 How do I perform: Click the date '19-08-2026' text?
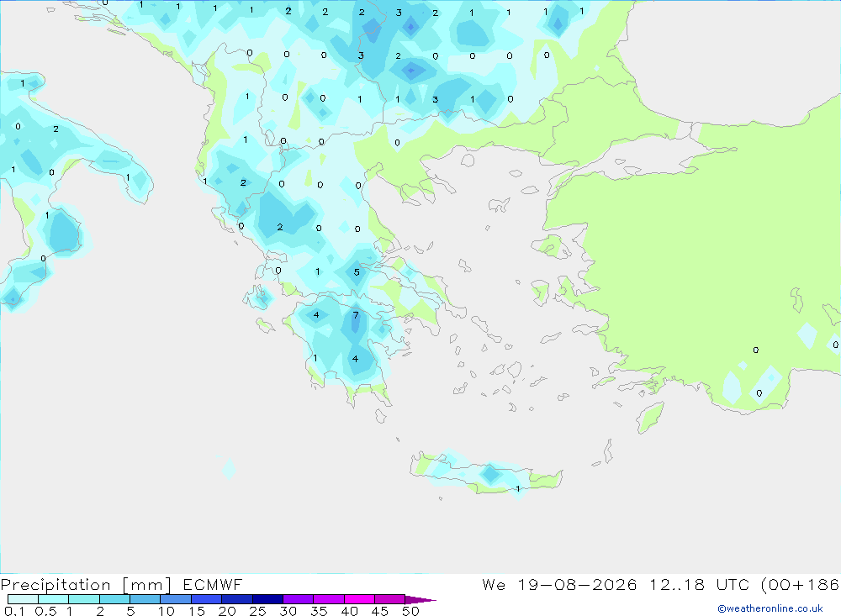(x=577, y=585)
